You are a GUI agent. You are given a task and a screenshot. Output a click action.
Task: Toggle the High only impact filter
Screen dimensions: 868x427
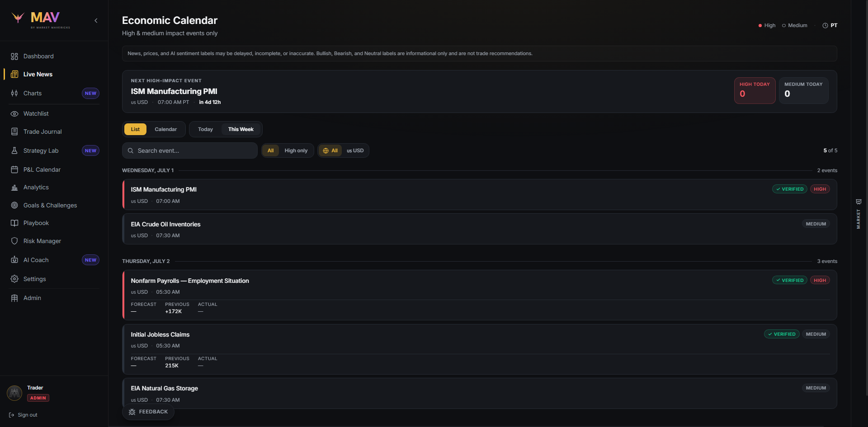296,151
